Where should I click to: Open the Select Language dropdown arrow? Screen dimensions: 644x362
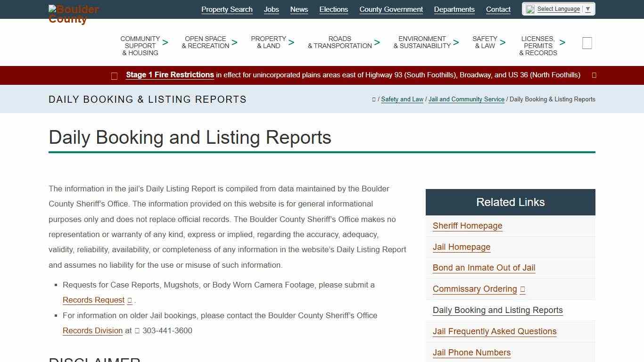(x=587, y=8)
